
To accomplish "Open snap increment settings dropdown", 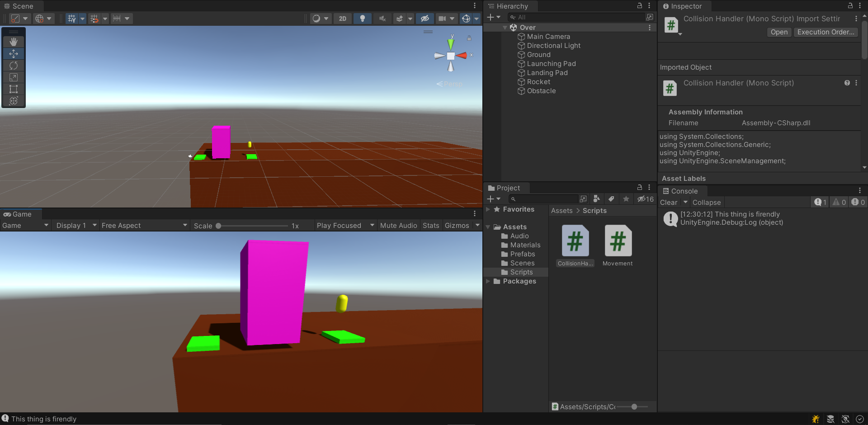I will pyautogui.click(x=121, y=19).
